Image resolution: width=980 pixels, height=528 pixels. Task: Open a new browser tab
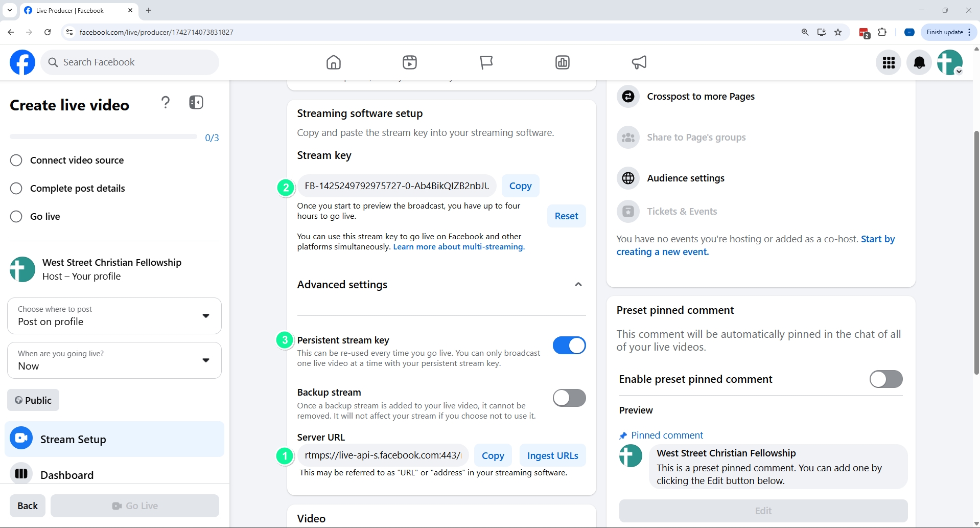149,10
